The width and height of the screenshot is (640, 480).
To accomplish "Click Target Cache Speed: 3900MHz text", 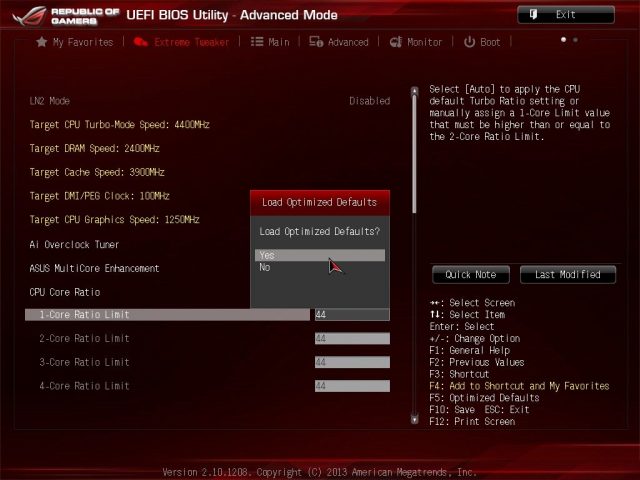I will (97, 172).
